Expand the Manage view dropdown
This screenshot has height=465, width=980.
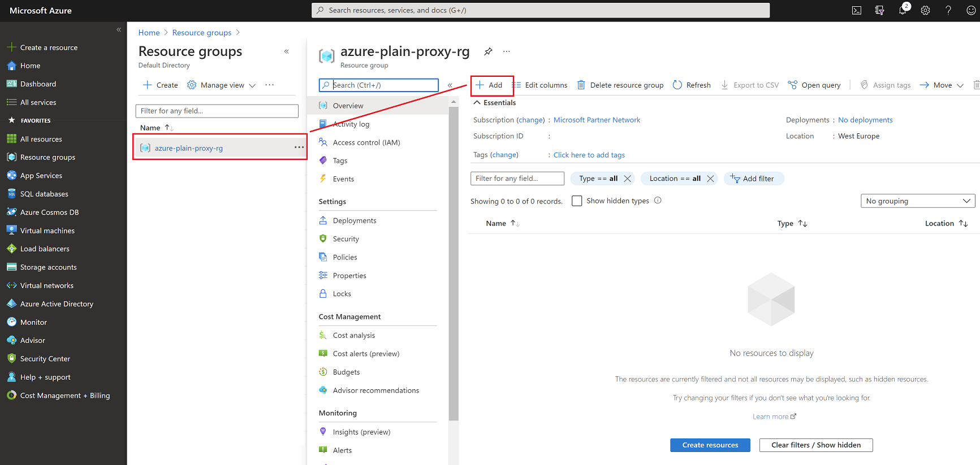click(x=221, y=85)
